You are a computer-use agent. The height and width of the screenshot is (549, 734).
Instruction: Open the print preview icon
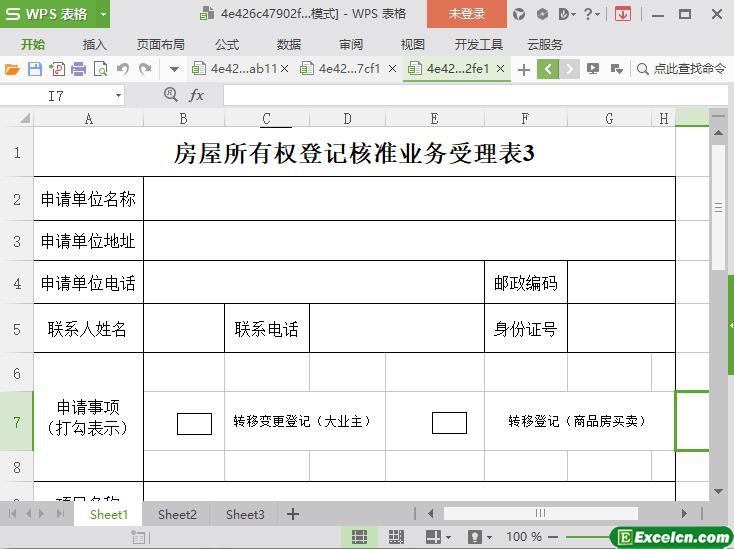tap(101, 69)
